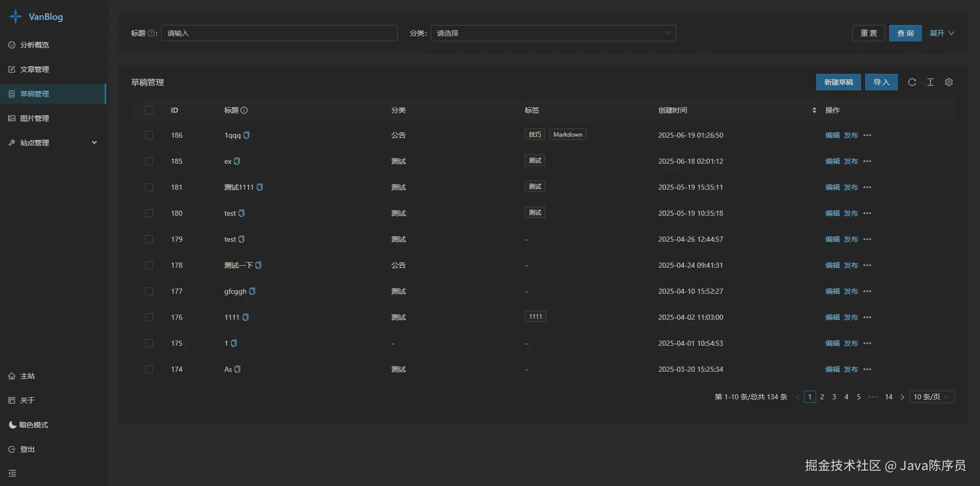Copy title icon for draft ID 180

click(241, 213)
